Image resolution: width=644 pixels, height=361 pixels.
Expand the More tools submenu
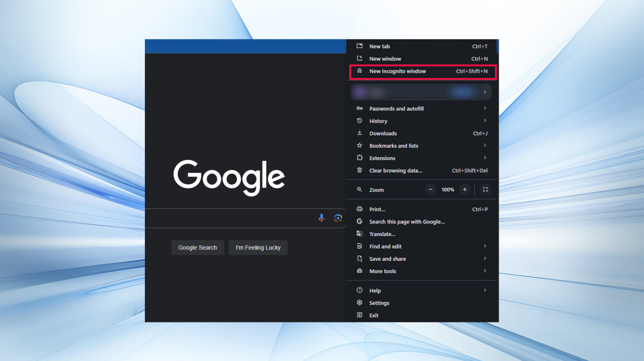[x=421, y=271]
